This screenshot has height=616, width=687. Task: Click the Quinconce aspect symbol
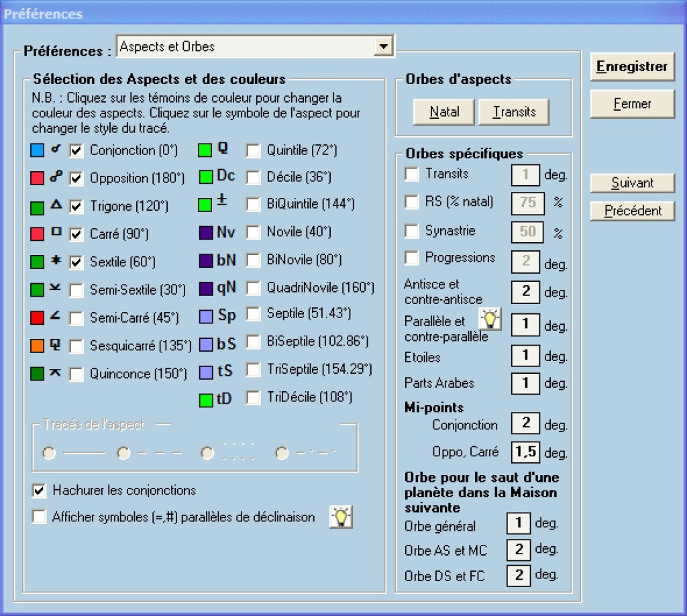[x=56, y=373]
